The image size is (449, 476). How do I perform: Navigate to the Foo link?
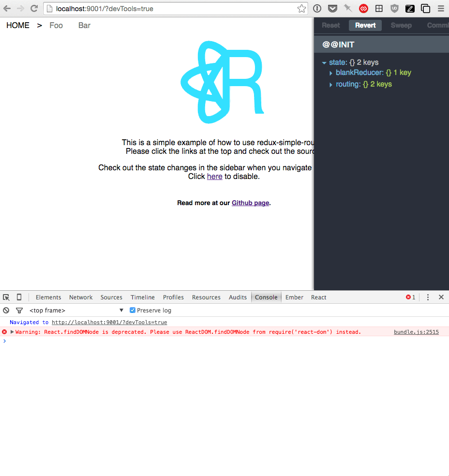pyautogui.click(x=56, y=26)
